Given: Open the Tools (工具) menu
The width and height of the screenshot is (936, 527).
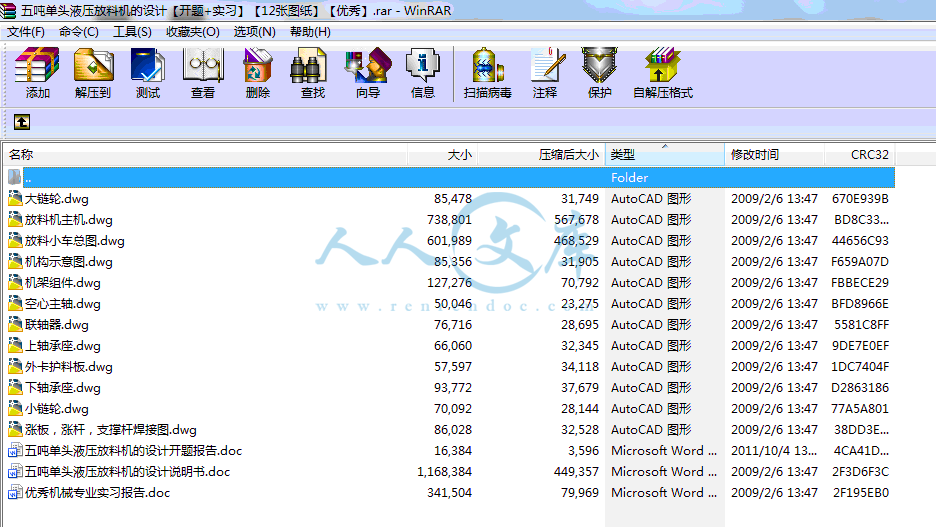Looking at the screenshot, I should (132, 32).
